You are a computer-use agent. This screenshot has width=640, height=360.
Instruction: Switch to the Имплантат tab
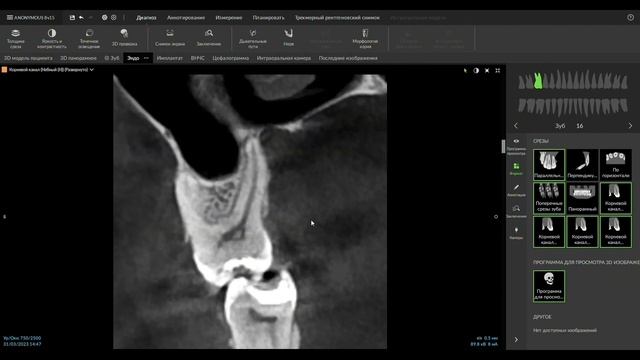[x=169, y=58]
